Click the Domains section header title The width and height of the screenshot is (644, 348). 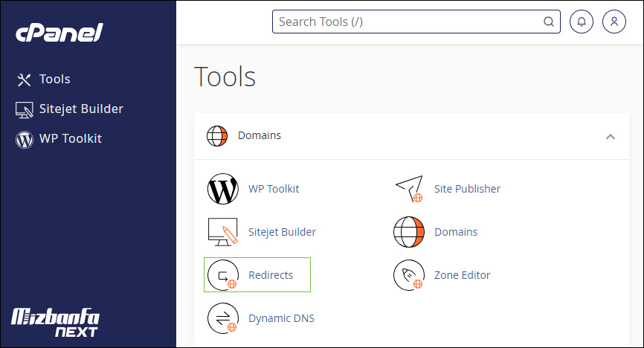coord(260,135)
